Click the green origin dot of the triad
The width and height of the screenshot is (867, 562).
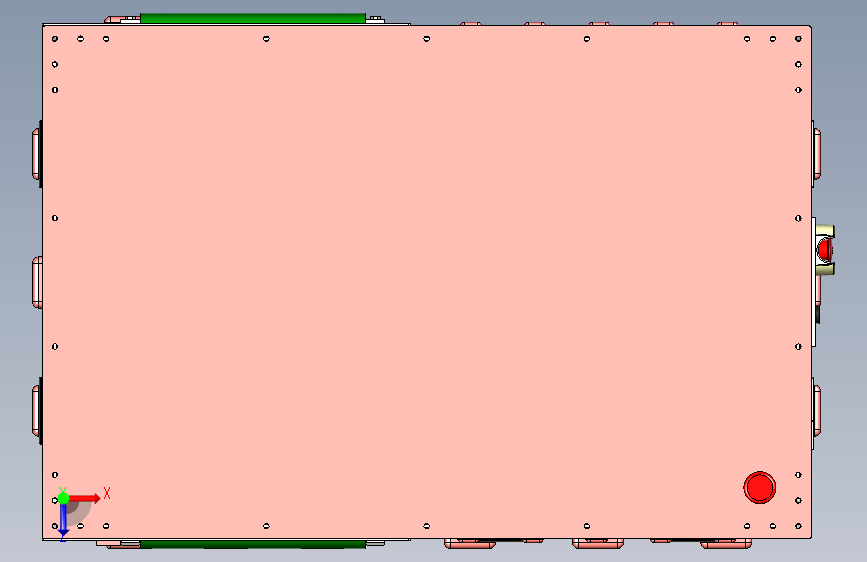(x=63, y=498)
